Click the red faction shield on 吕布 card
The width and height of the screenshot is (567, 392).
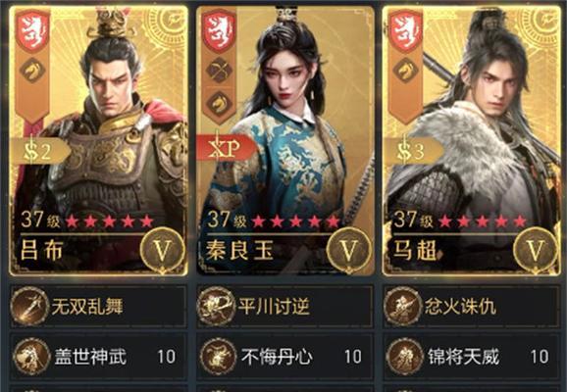click(x=32, y=31)
